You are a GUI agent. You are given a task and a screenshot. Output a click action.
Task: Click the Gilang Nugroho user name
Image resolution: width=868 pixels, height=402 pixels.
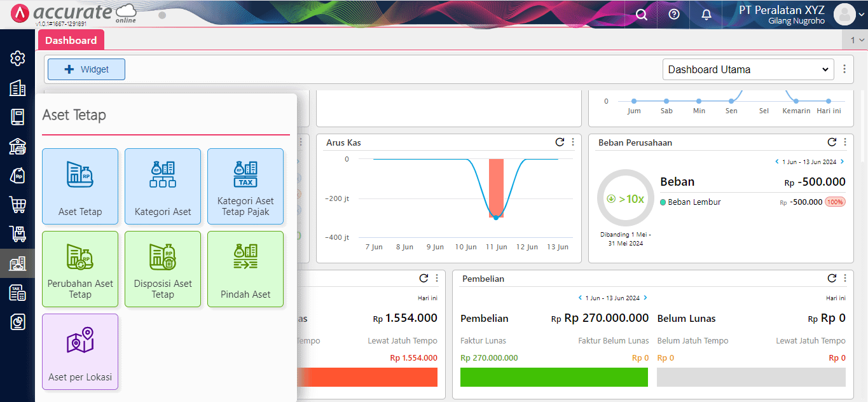(x=796, y=21)
